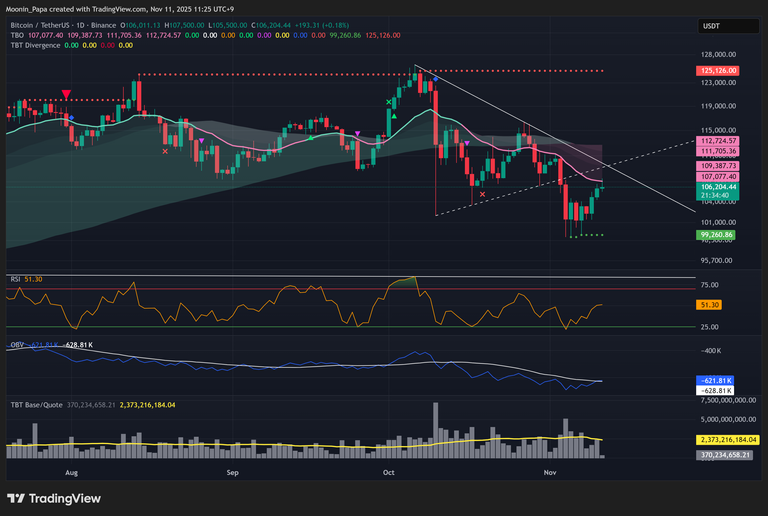The image size is (768, 516).
Task: Click the large red down-triangle signal marker
Action: 66,94
